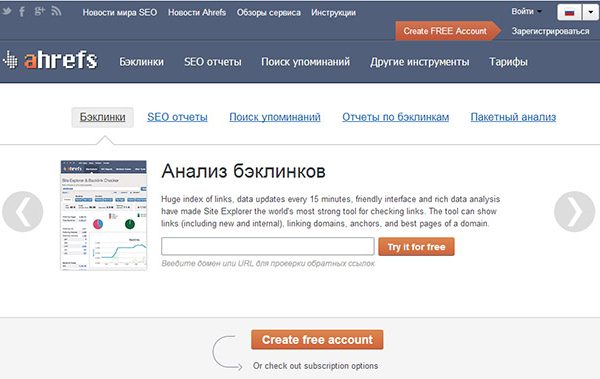600x379 pixels.
Task: Click Create FREE Account header button
Action: pos(447,31)
